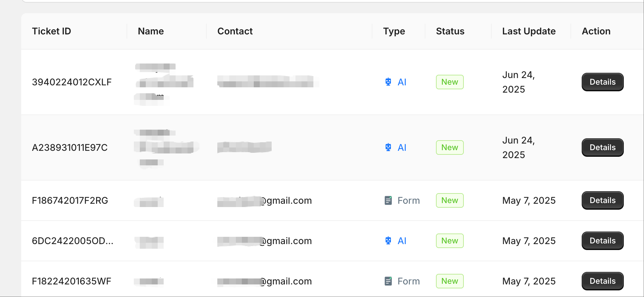Screen dimensions: 644x297
Task: Click the gmail contact for ticket F18224201635WF
Action: point(264,281)
